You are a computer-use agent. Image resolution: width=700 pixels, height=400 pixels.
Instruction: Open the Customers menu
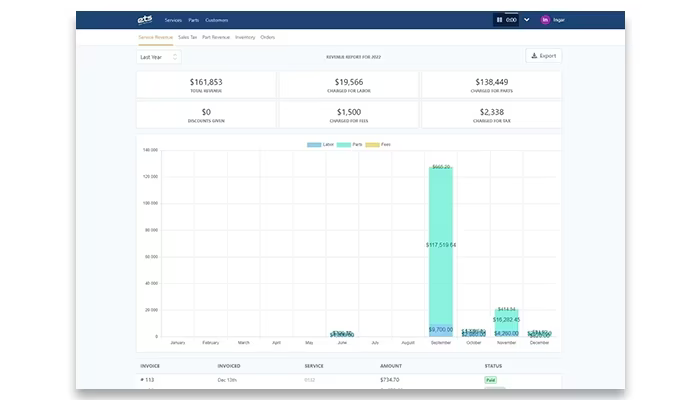[217, 20]
